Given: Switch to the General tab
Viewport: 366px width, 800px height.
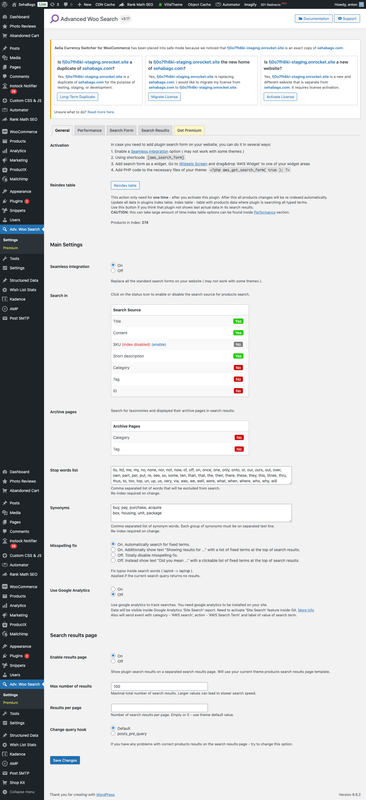Looking at the screenshot, I should (62, 131).
